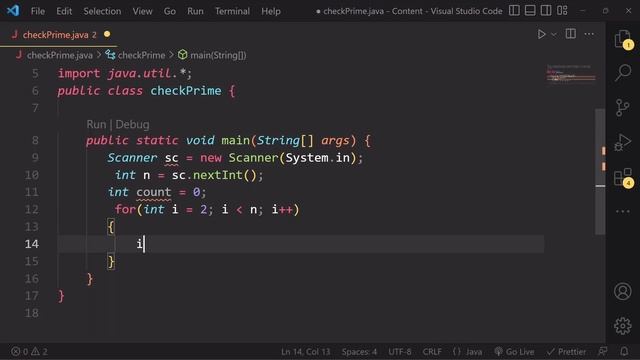Image resolution: width=640 pixels, height=360 pixels.
Task: Click the editor vertical scrollbar
Action: [x=600, y=171]
